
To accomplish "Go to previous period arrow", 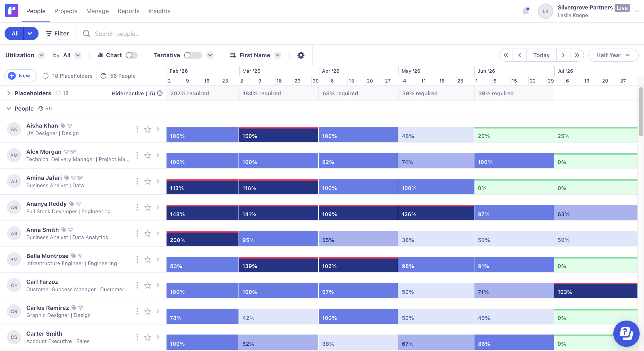I will tap(519, 55).
